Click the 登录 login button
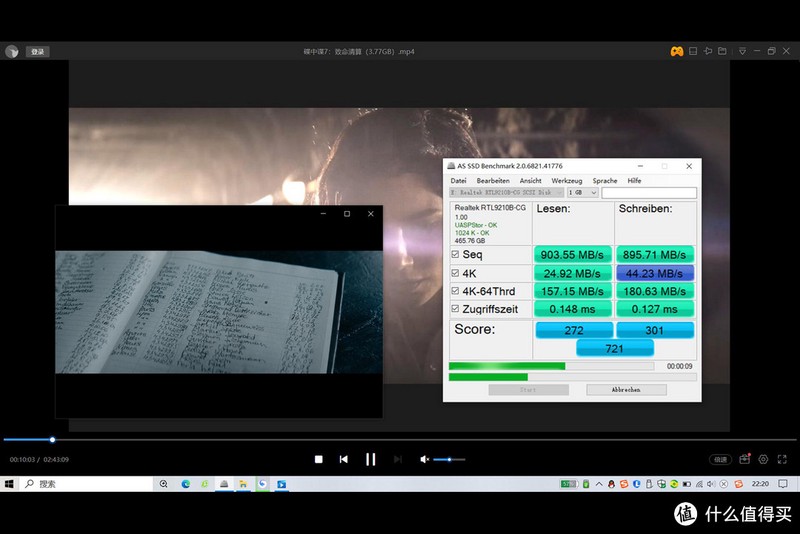 38,52
